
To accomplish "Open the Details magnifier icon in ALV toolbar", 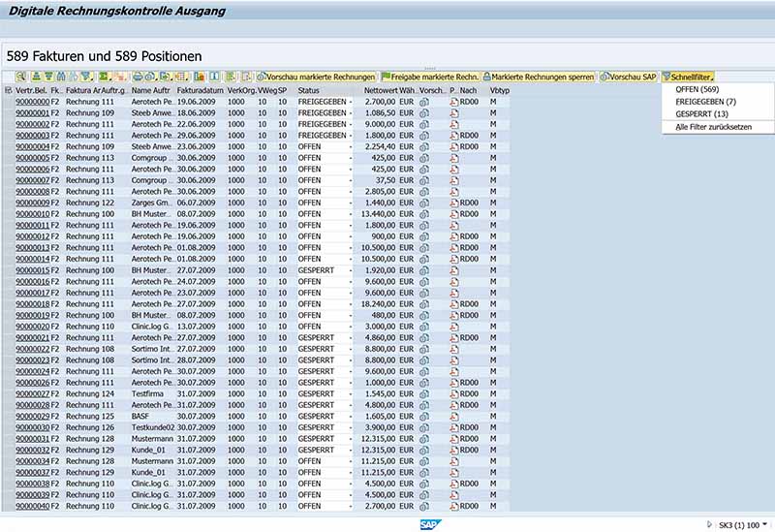I will point(20,77).
